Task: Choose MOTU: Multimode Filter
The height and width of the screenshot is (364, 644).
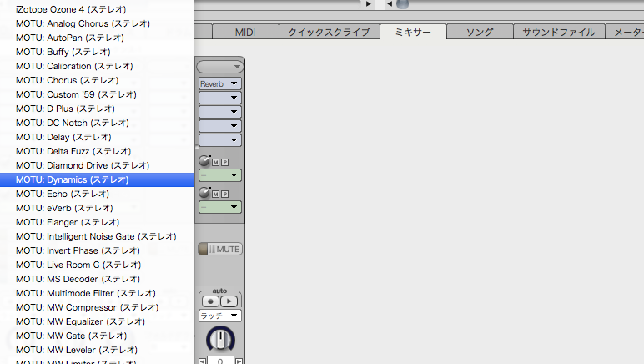Action: (97, 293)
